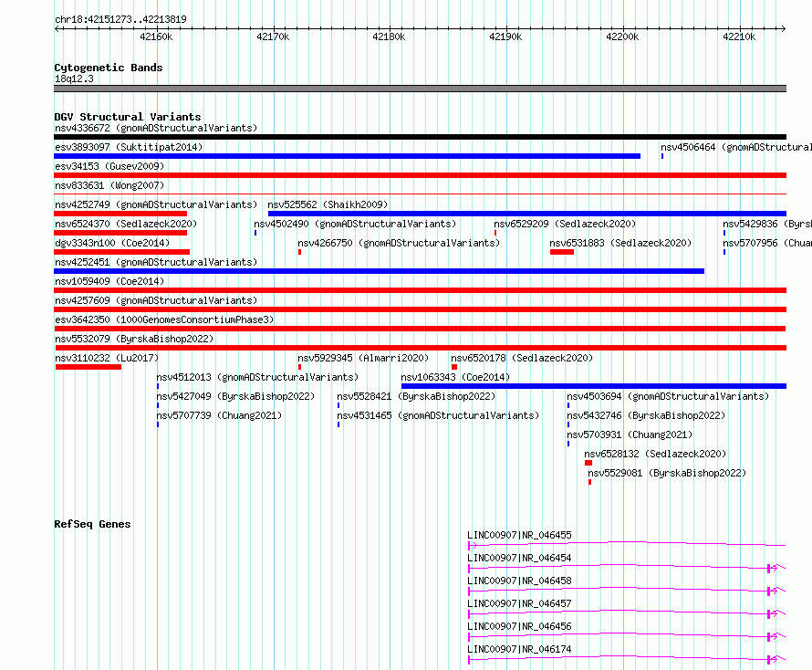Select nsv5432746 ByrskaBishop2022 label
Screen dimensions: 812x670
click(646, 415)
